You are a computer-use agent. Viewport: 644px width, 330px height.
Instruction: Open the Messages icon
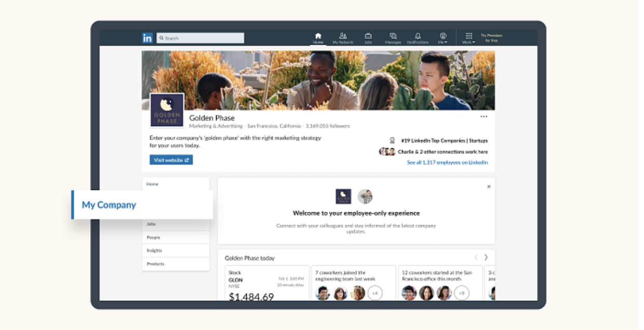click(393, 38)
